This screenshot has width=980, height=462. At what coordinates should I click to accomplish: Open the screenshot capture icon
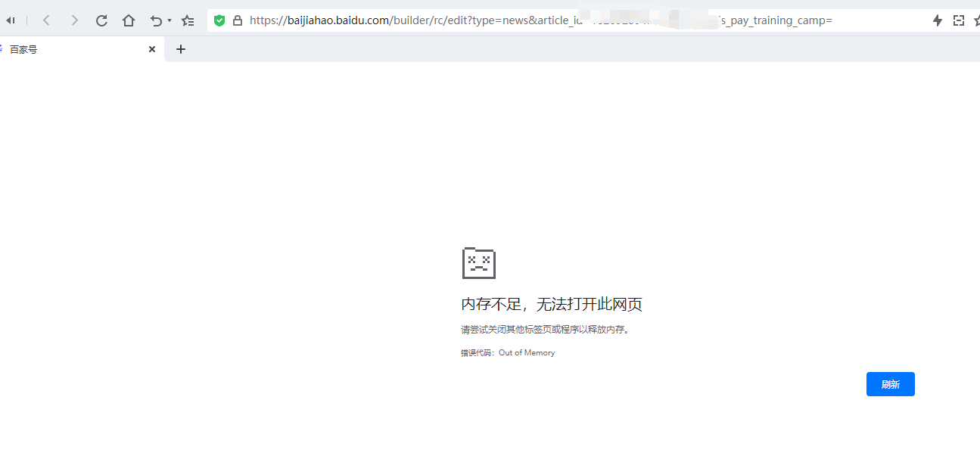tap(959, 20)
